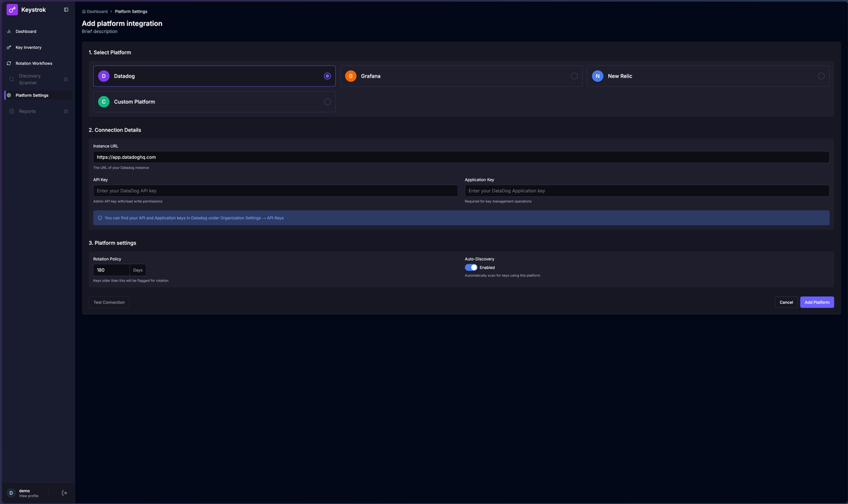
Task: Open Reports in the sidebar
Action: pos(38,111)
